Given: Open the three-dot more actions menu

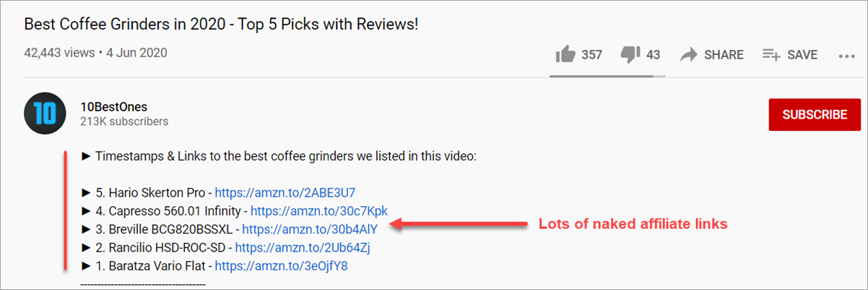Looking at the screenshot, I should [846, 55].
